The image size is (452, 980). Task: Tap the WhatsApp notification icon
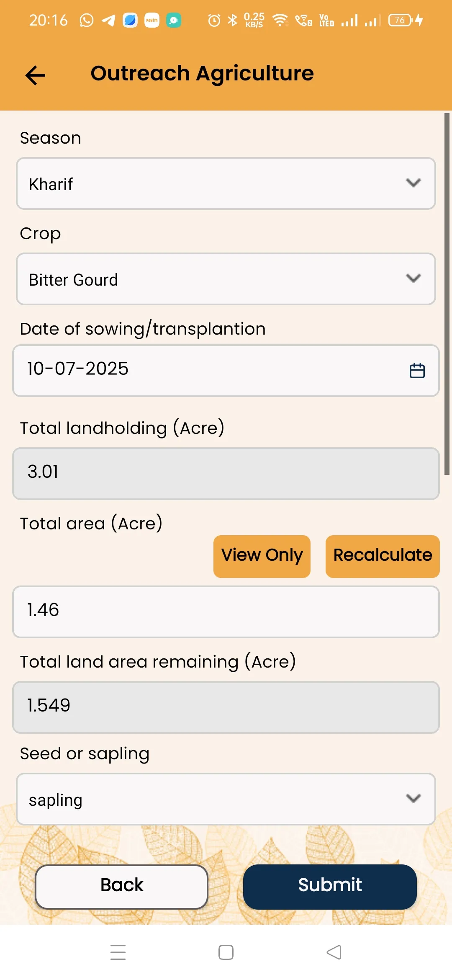(x=87, y=20)
